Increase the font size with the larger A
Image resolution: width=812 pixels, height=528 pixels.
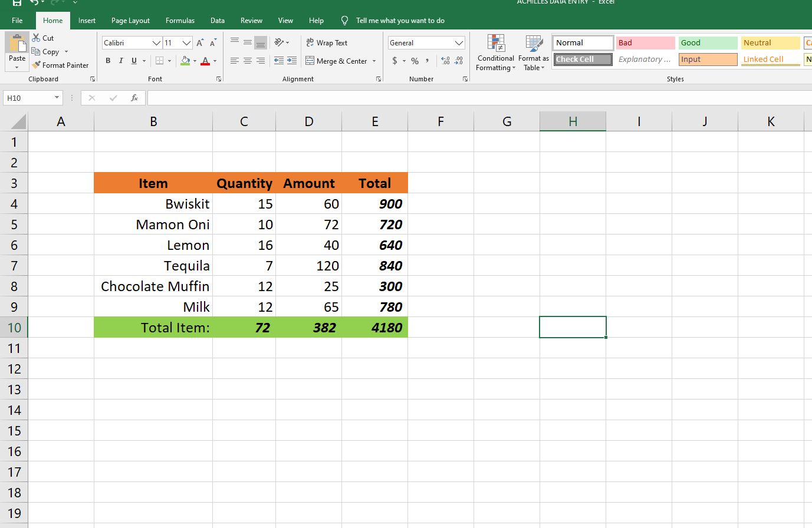point(200,43)
